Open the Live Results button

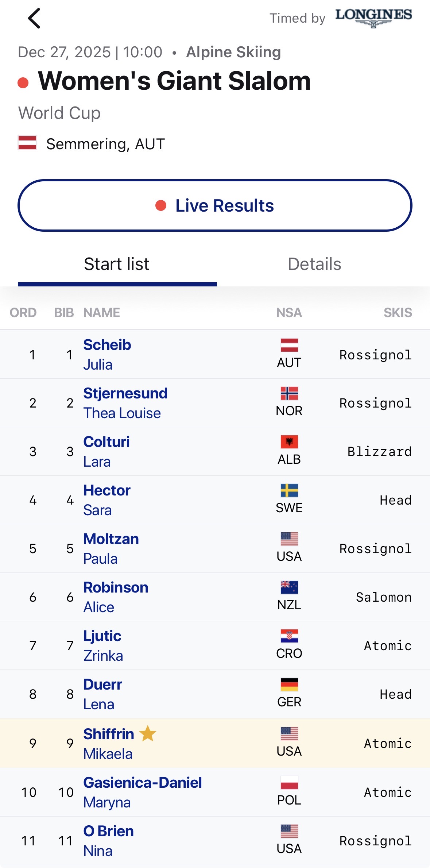pos(215,205)
